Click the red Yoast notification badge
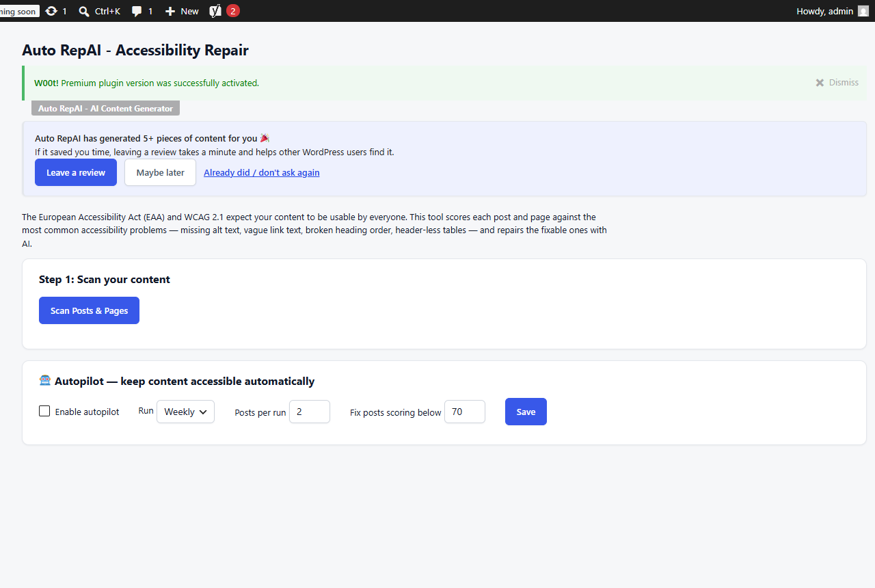The width and height of the screenshot is (875, 588). pos(233,11)
